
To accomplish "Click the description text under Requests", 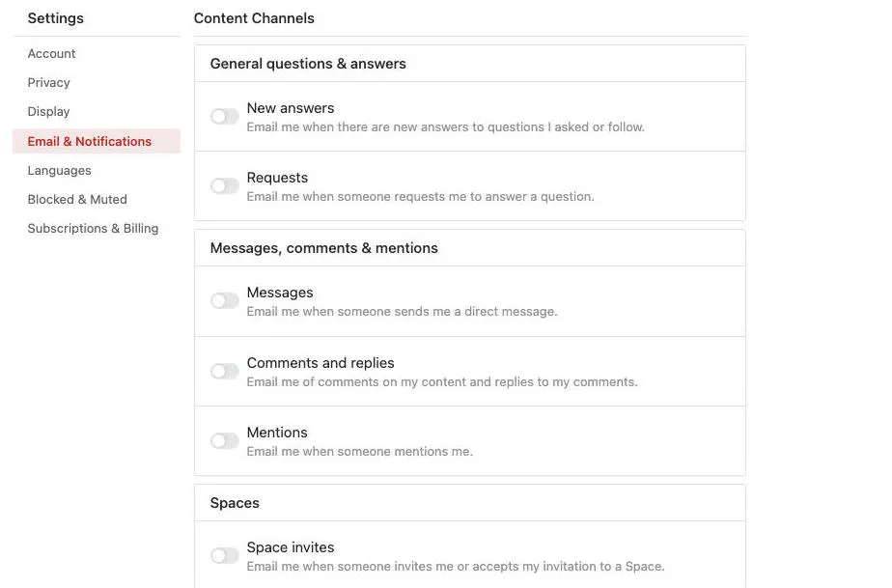I will (420, 197).
